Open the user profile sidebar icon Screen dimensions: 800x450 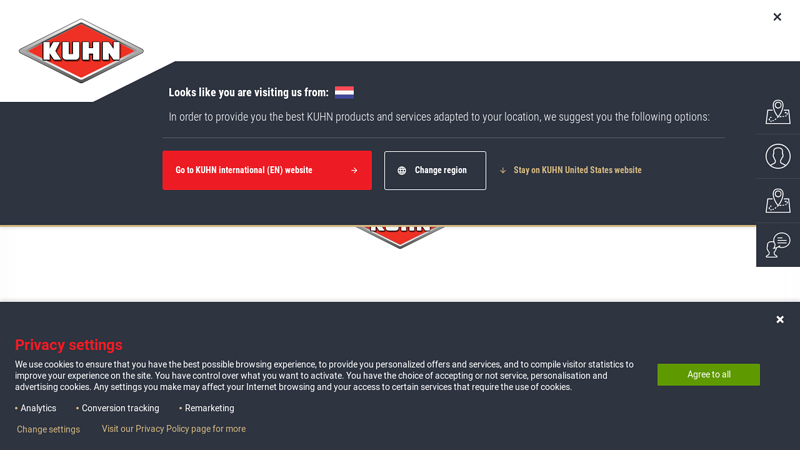click(x=778, y=156)
